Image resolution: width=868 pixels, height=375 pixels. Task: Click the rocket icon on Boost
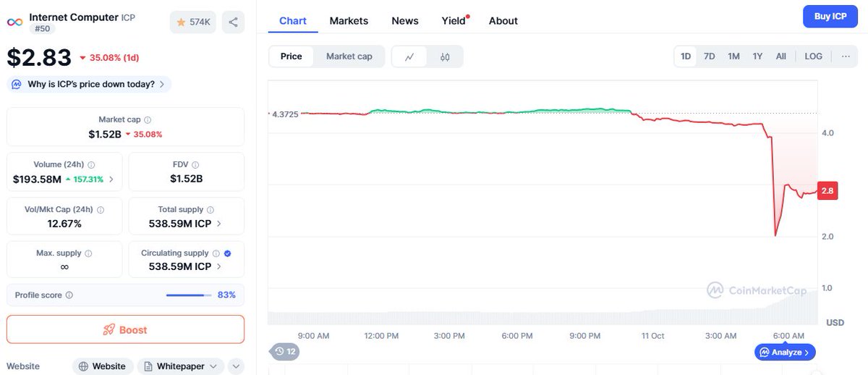109,330
